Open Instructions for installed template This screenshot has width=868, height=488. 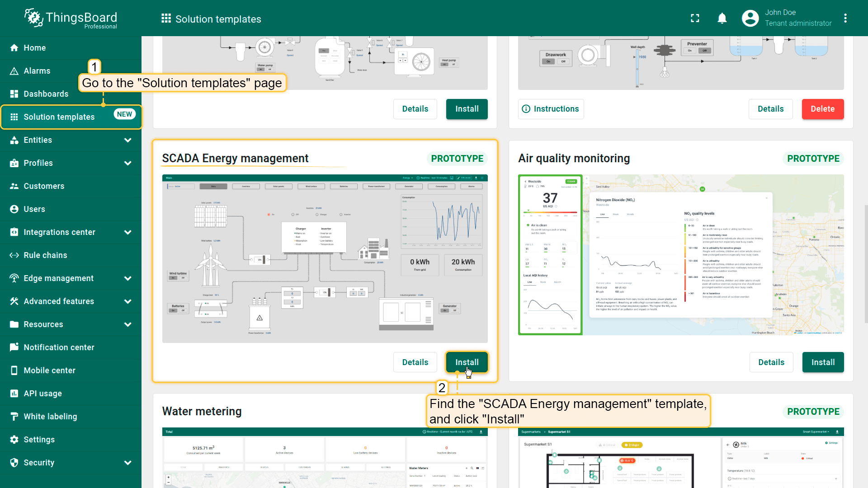551,109
